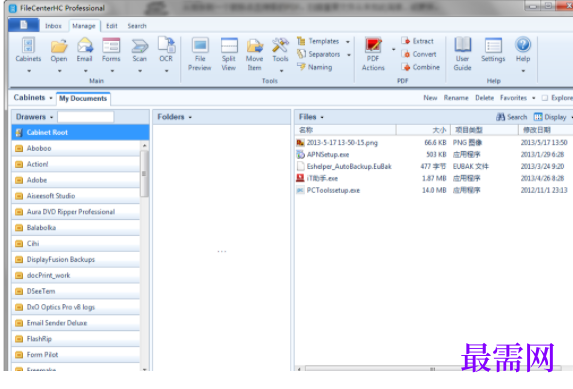The width and height of the screenshot is (573, 389).
Task: Open the application file menu button
Action: [24, 25]
